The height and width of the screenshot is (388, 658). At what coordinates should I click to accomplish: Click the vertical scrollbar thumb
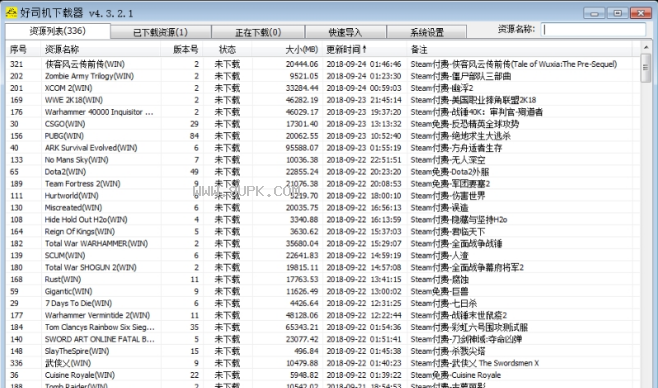tap(645, 68)
